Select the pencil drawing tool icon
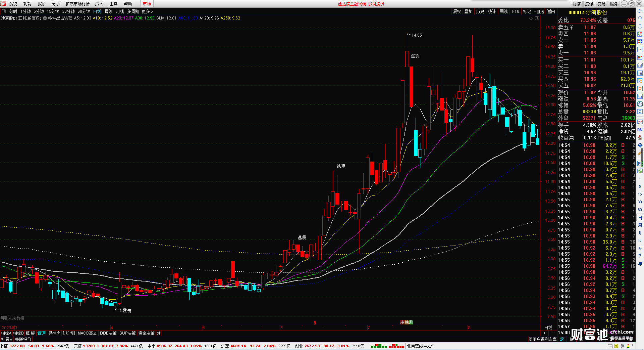 point(640,153)
